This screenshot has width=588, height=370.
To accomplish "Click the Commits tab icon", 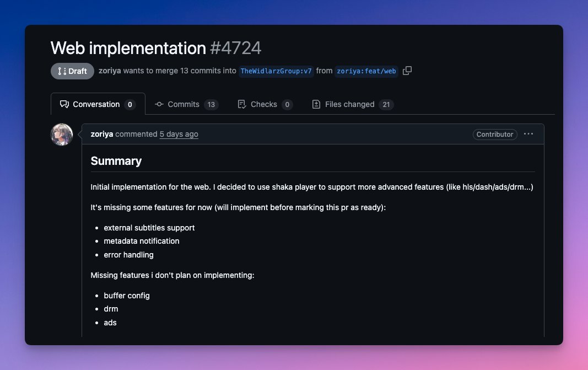I will click(159, 104).
